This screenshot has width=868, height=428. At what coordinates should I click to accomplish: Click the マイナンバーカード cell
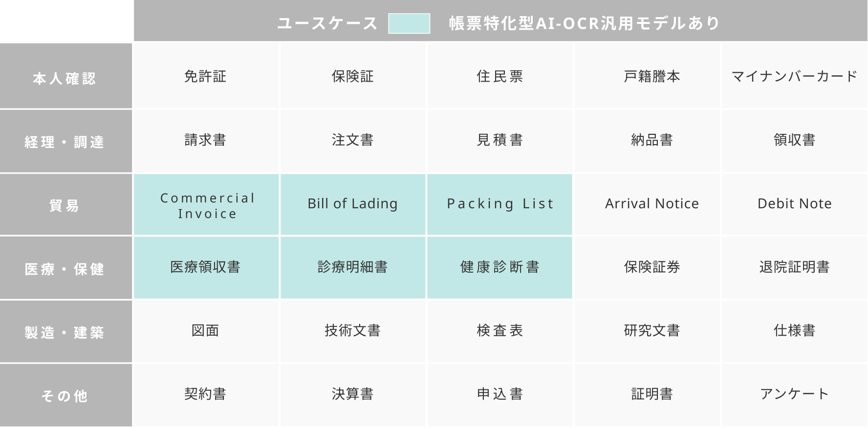click(x=794, y=76)
